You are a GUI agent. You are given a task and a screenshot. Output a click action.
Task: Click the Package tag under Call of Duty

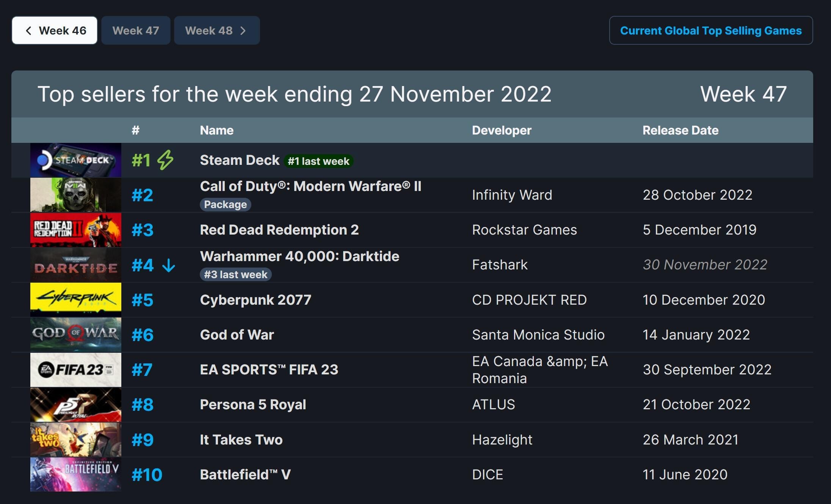tap(226, 205)
